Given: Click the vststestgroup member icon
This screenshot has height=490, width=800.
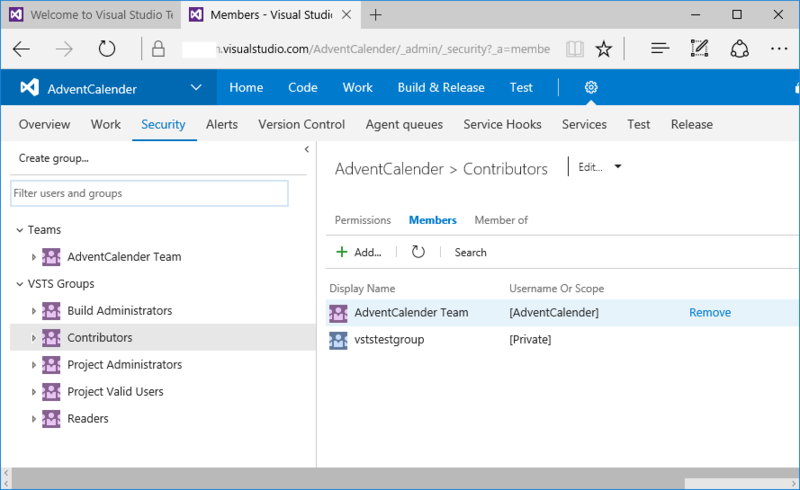Looking at the screenshot, I should tap(338, 340).
